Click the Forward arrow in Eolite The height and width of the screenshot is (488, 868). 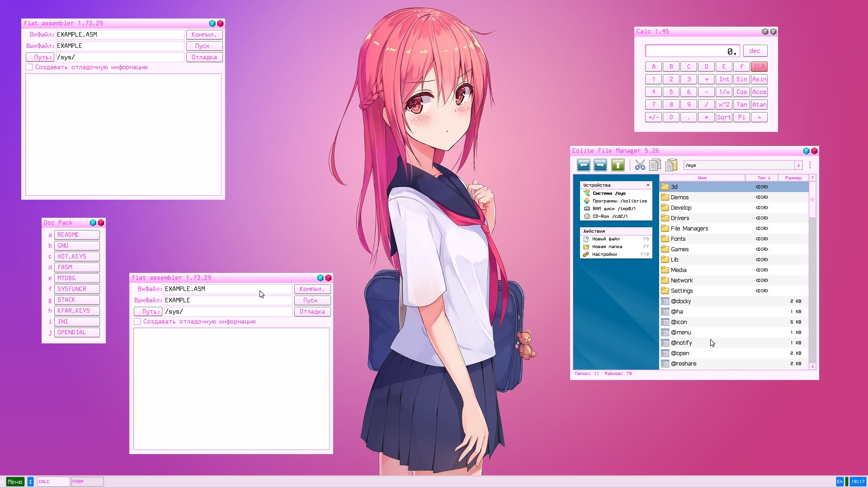click(x=600, y=165)
